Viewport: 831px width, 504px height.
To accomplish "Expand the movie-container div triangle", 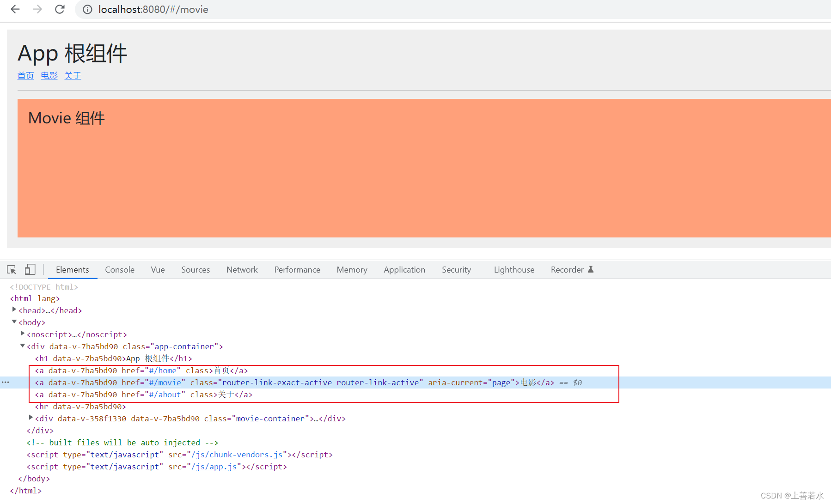I will [x=31, y=418].
